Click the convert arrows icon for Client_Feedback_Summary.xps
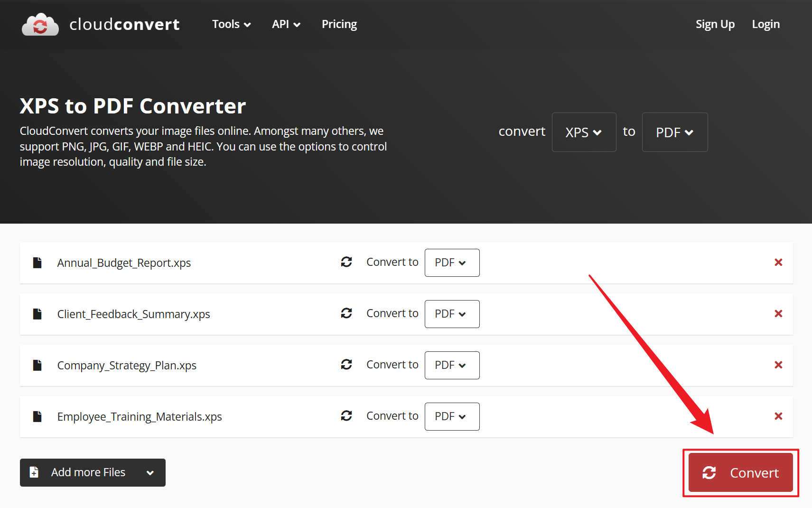The width and height of the screenshot is (812, 508). pos(346,313)
